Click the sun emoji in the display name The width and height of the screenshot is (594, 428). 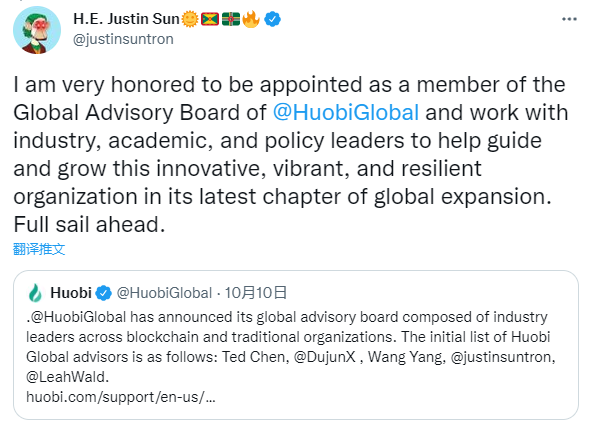click(x=190, y=19)
